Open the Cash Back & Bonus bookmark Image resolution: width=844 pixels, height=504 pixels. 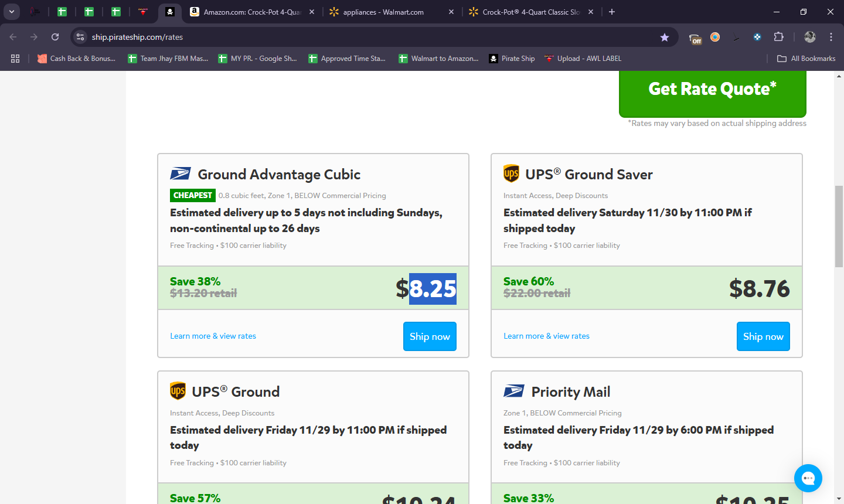click(x=76, y=59)
